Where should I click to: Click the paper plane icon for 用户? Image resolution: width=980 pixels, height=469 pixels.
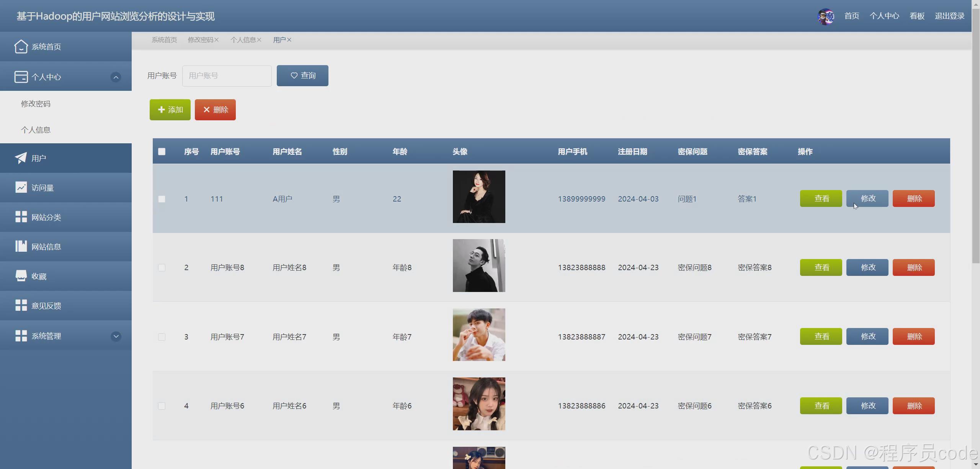[21, 158]
